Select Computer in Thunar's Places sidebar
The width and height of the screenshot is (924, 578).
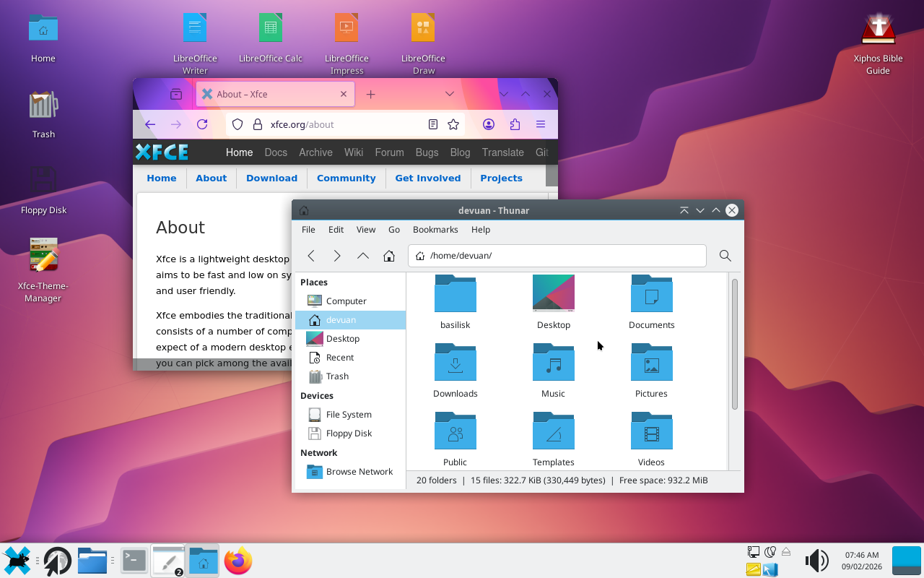350,301
